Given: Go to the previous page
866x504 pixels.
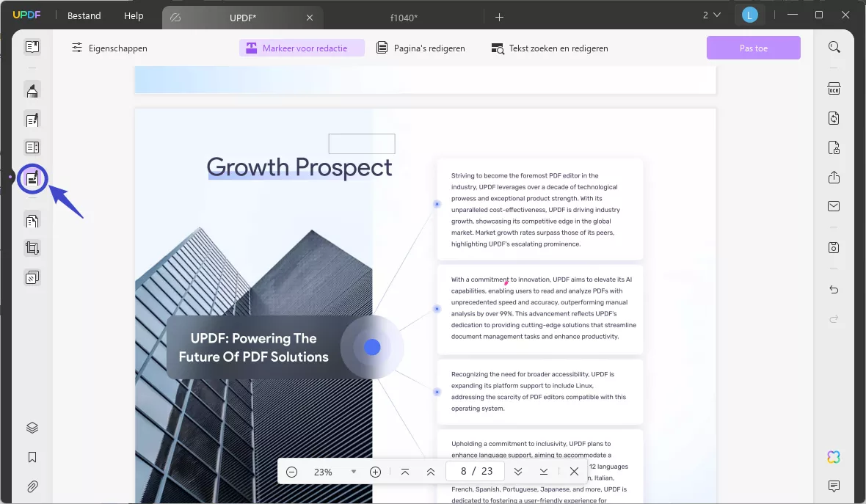Looking at the screenshot, I should pos(431,472).
